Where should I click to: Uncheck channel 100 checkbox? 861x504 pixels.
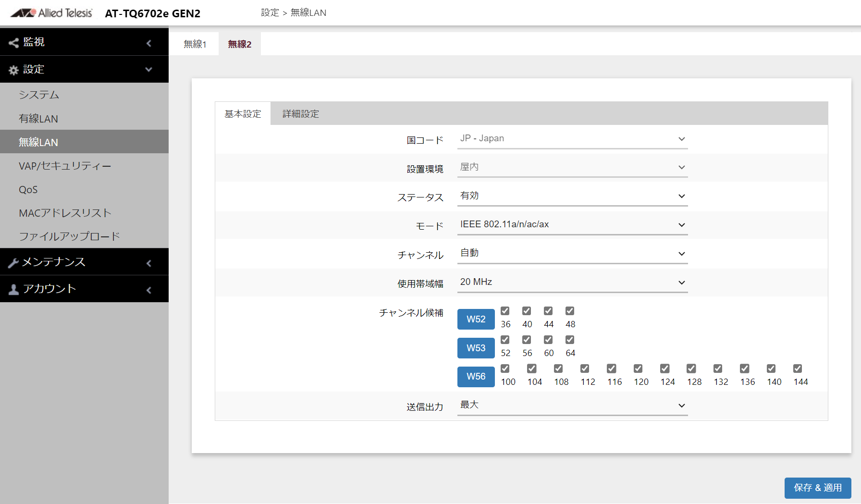click(505, 369)
